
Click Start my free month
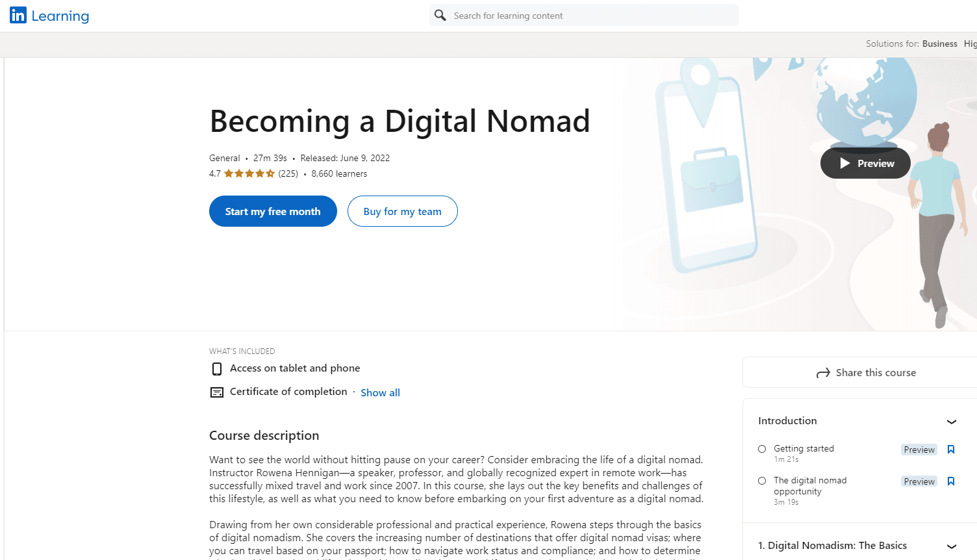coord(273,211)
